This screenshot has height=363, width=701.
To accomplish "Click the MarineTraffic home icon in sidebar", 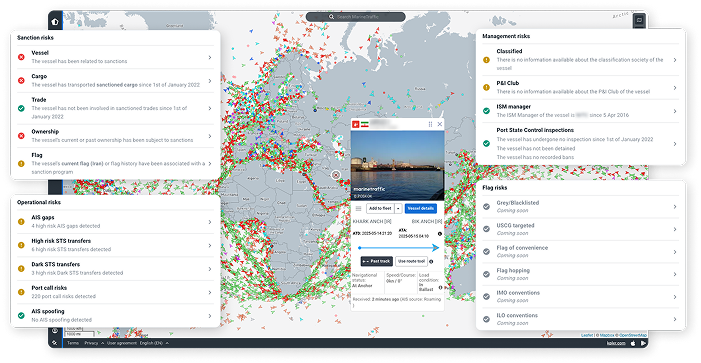I will 55,21.
